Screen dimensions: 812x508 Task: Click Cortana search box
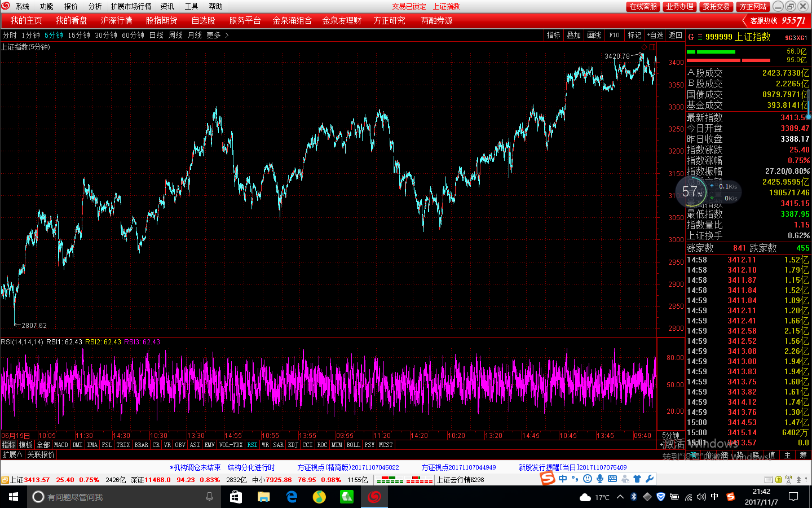[x=124, y=497]
